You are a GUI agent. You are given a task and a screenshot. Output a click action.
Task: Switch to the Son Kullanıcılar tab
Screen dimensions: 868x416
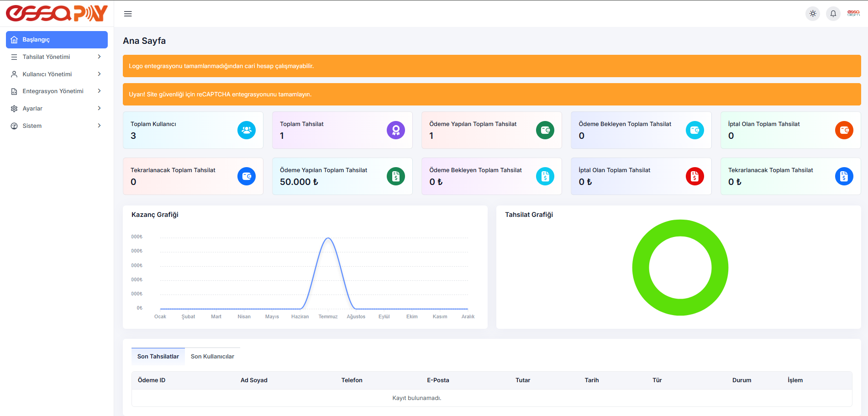(x=212, y=357)
